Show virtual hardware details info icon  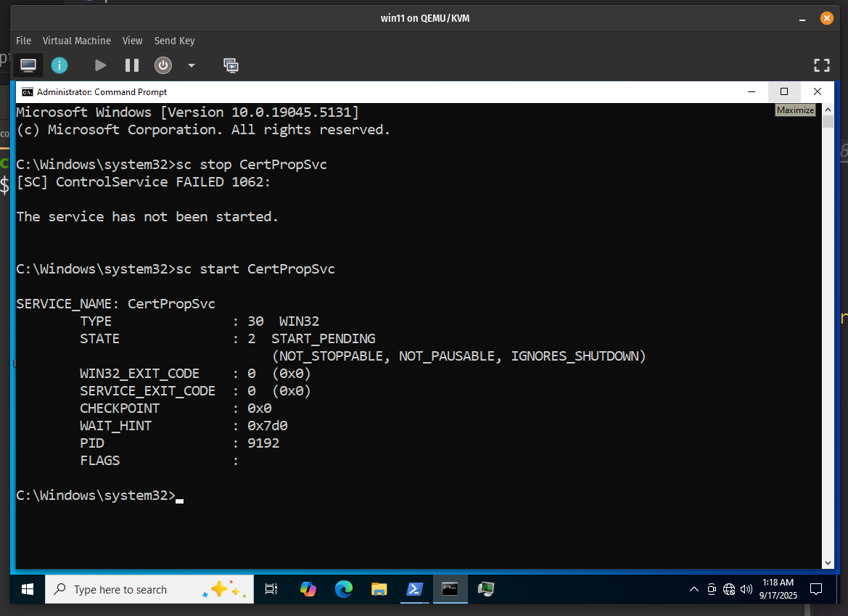59,65
